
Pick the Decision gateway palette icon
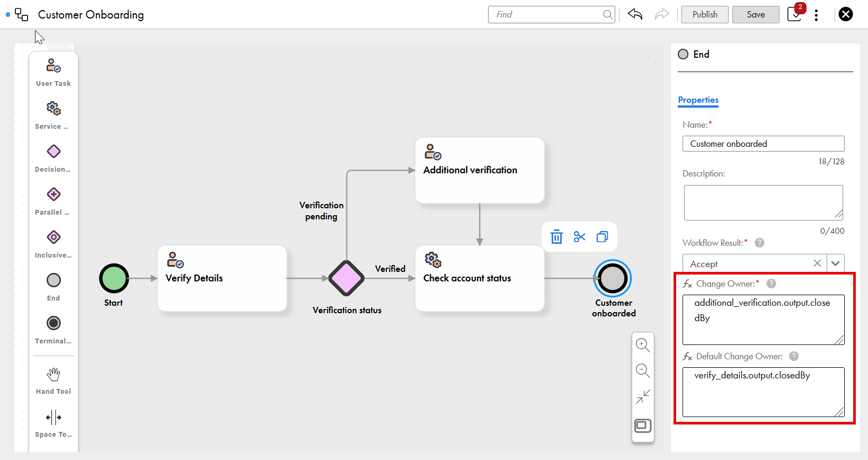(x=54, y=152)
